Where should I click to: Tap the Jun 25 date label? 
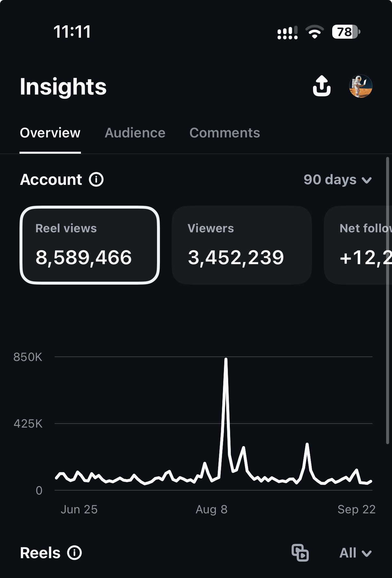tap(79, 509)
